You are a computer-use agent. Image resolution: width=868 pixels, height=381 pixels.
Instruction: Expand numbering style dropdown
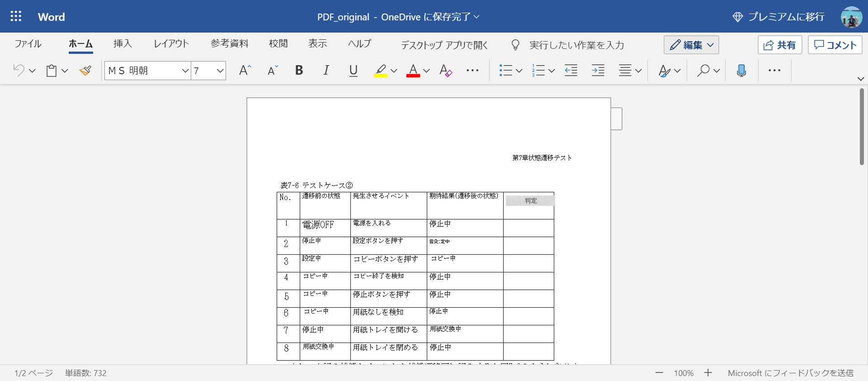click(x=552, y=71)
